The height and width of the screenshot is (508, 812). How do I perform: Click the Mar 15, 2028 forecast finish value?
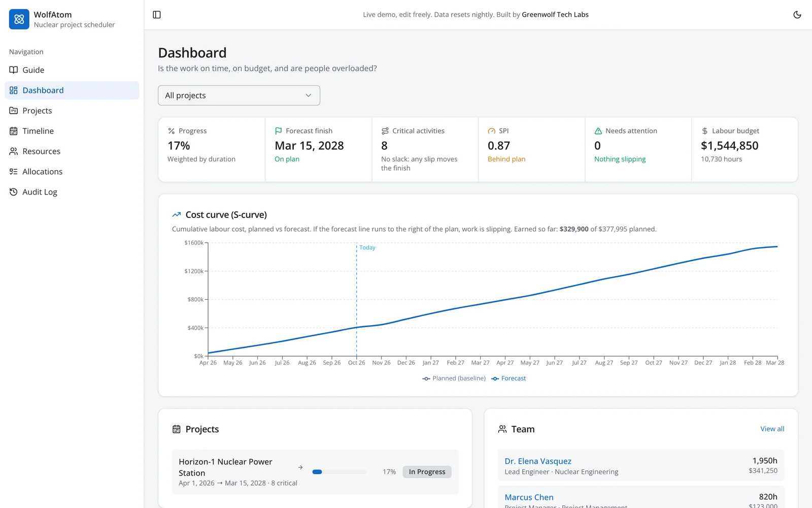(309, 146)
